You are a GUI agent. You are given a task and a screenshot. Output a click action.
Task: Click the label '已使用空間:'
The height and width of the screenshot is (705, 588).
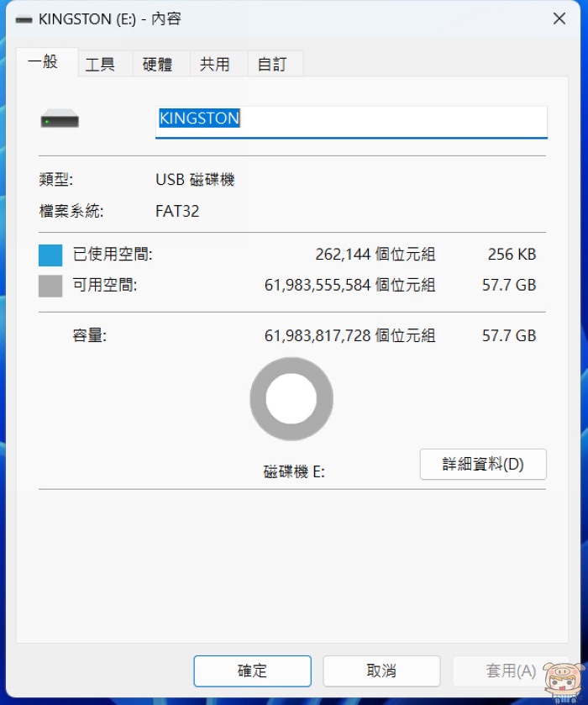click(x=113, y=255)
